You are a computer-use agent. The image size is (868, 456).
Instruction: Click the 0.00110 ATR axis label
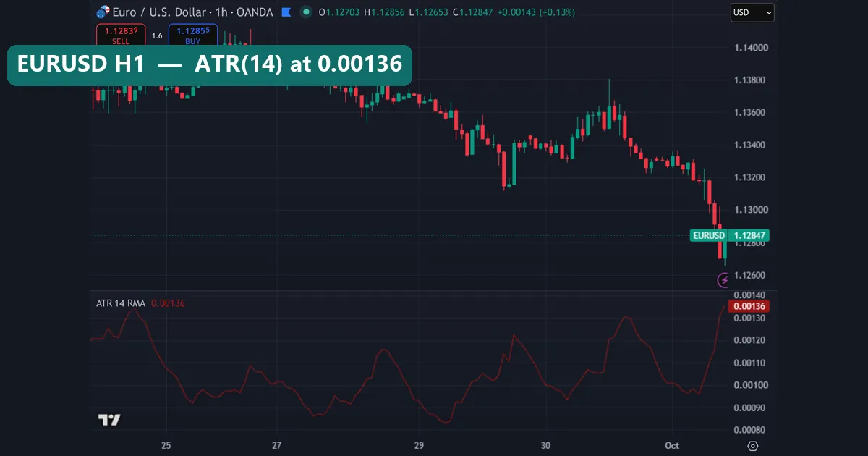[x=750, y=363]
